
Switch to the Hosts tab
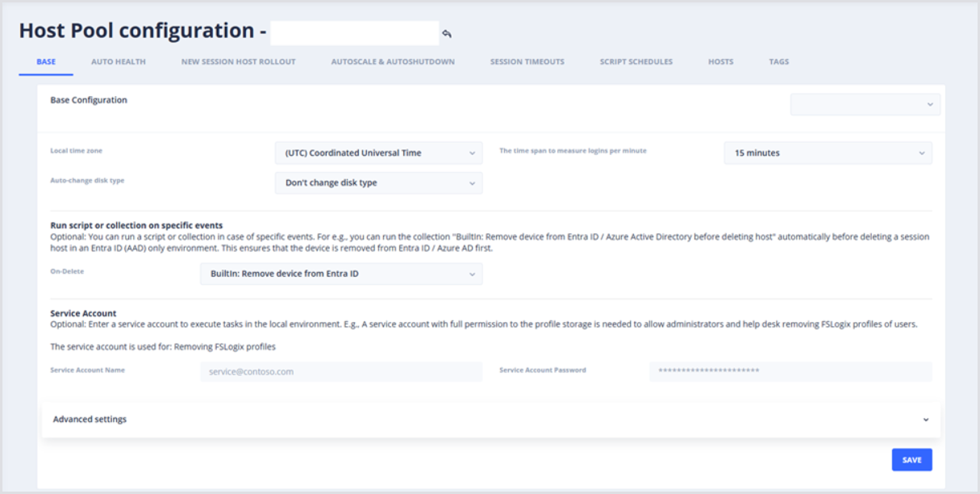[x=720, y=61]
